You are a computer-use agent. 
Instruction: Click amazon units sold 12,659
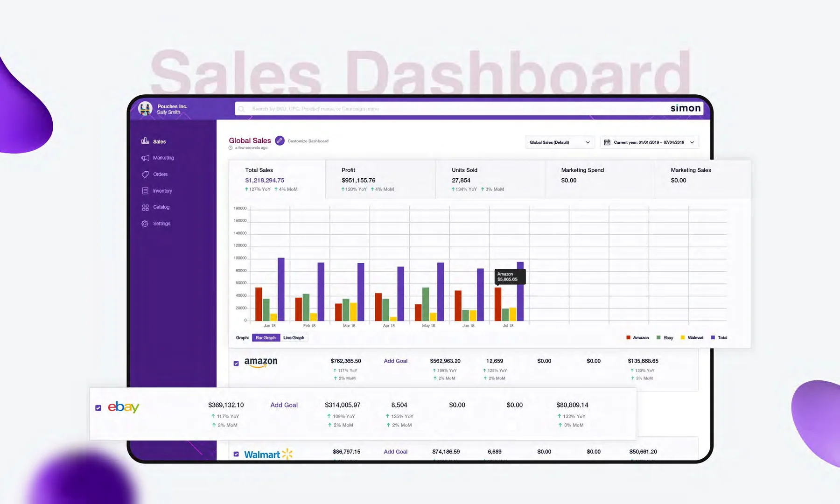(495, 361)
